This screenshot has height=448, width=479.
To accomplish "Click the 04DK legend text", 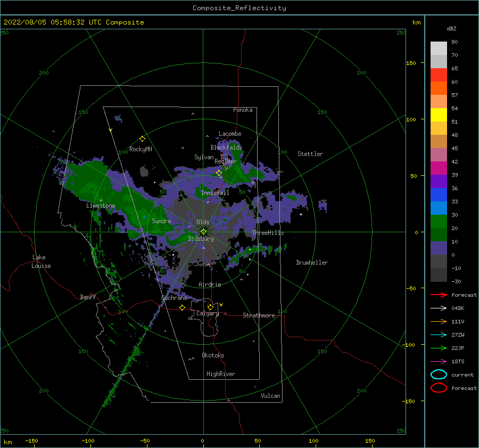I will (x=458, y=308).
